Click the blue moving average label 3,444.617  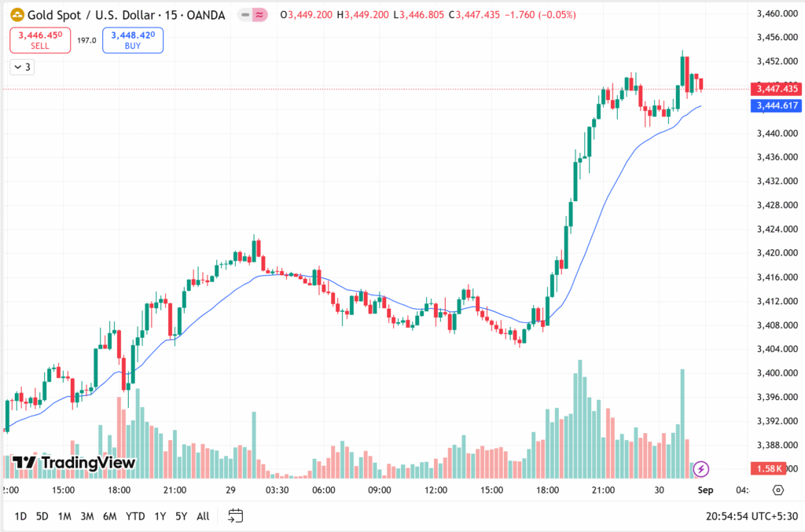776,105
